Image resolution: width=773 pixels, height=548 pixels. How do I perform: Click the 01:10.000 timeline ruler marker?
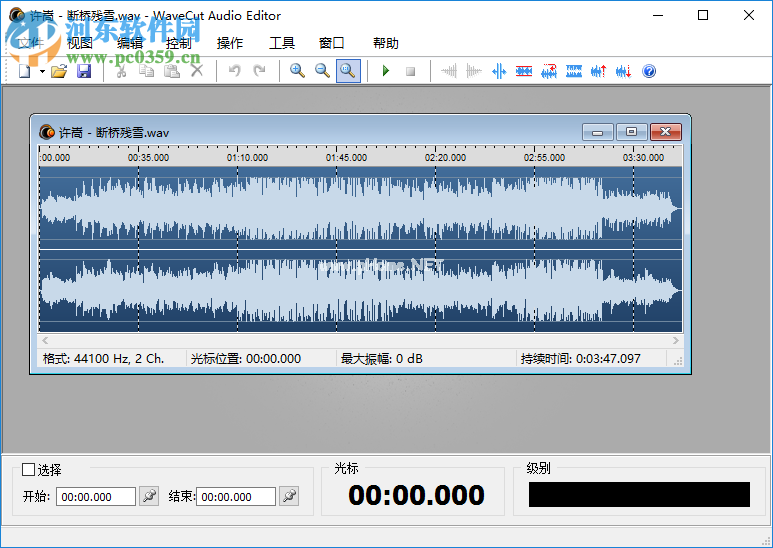click(247, 158)
